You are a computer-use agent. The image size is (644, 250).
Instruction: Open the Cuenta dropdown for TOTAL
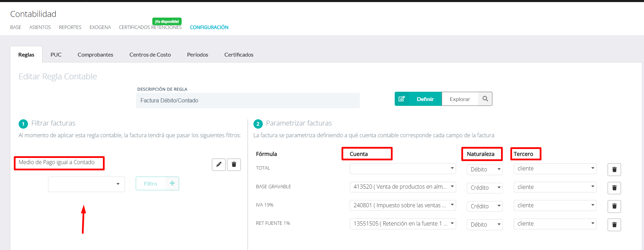tap(403, 169)
